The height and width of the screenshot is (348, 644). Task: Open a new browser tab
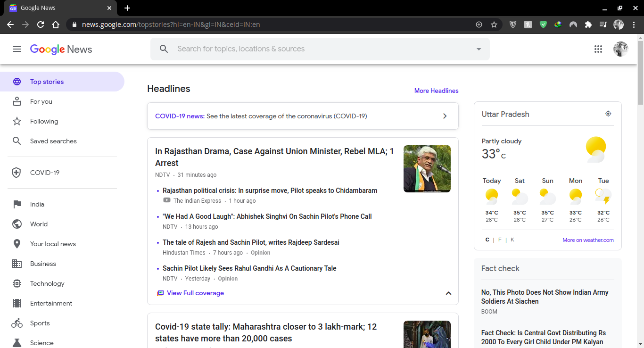(127, 8)
